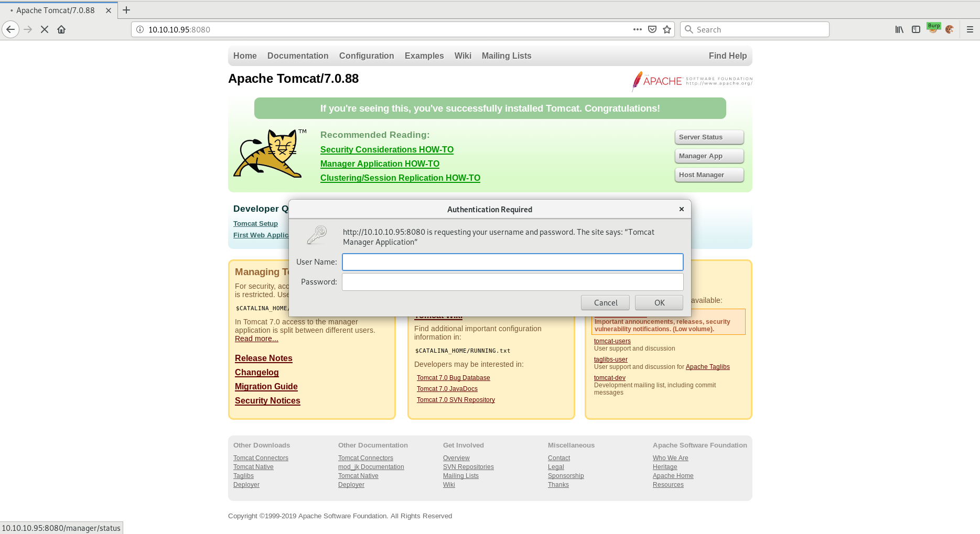Click the cookie extension icon
Screen dimensions: 980x534
(950, 29)
